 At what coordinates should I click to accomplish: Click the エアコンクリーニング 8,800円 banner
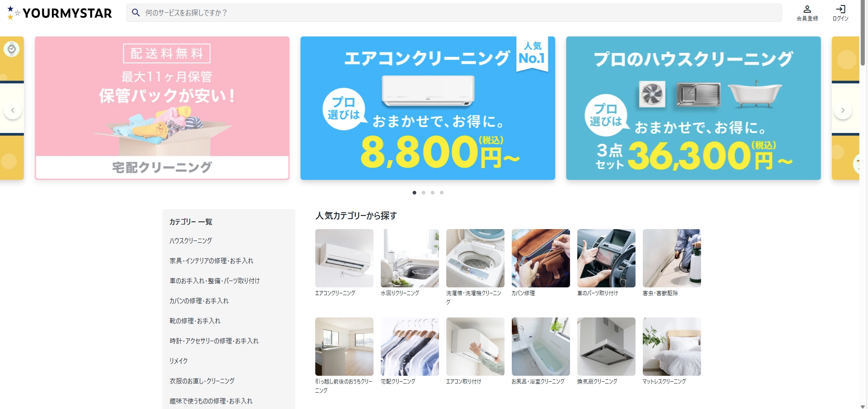428,108
